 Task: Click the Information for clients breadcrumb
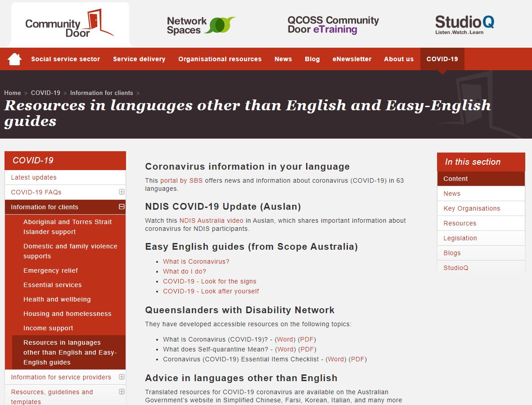click(101, 93)
